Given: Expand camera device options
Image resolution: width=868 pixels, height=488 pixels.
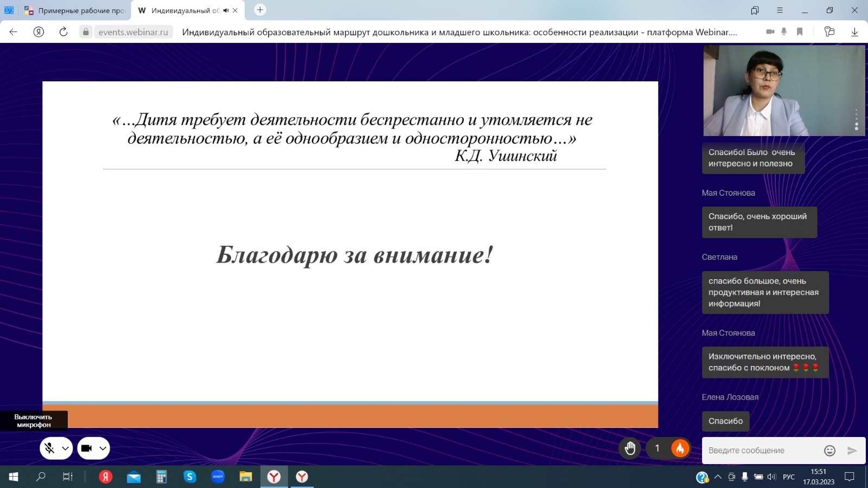Looking at the screenshot, I should (103, 448).
